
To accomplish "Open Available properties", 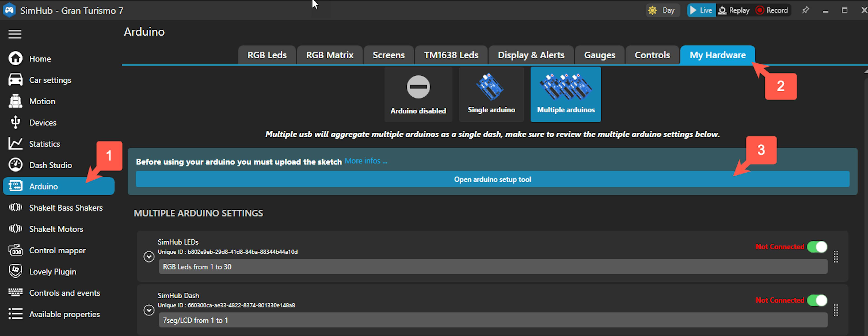I will 59,314.
